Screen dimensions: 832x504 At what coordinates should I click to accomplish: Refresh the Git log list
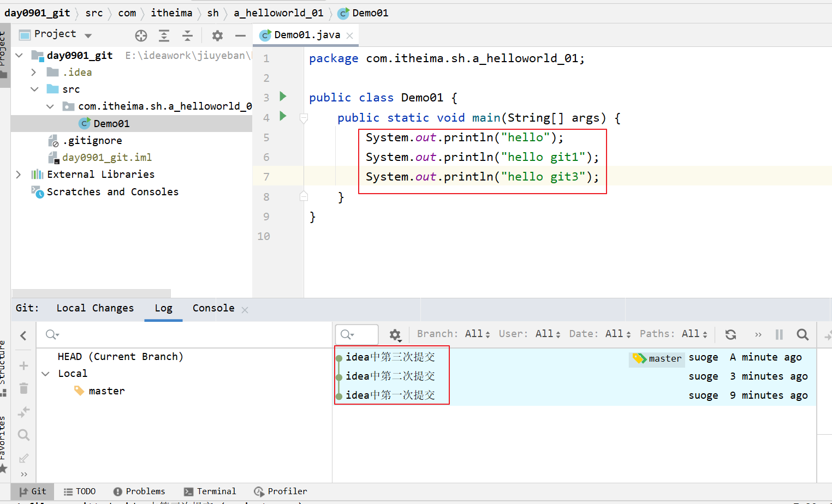point(730,334)
